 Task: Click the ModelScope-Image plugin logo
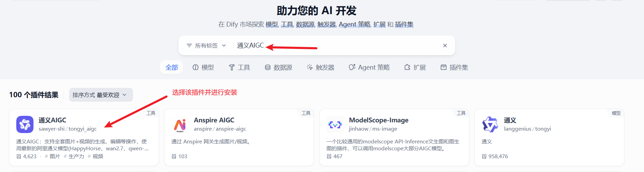pos(335,124)
